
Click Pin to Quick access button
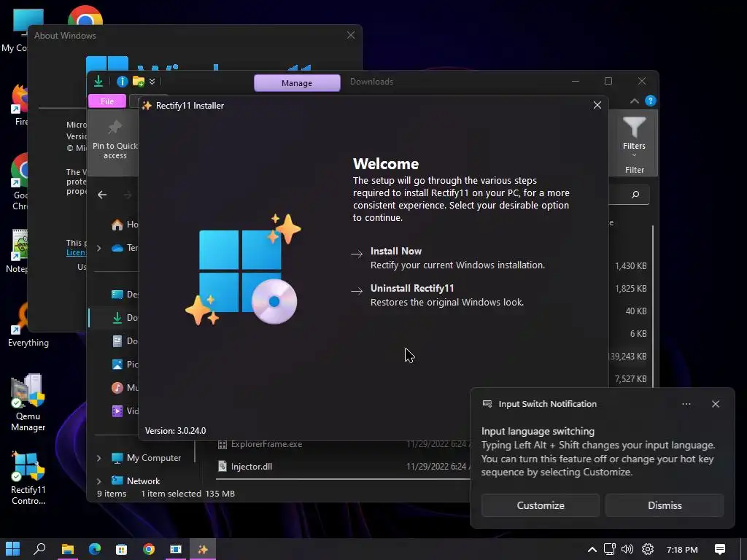click(x=115, y=141)
